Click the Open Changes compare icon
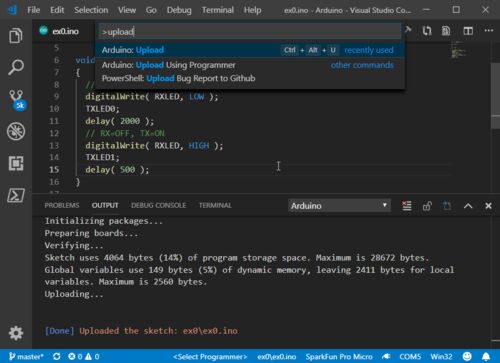 [427, 31]
